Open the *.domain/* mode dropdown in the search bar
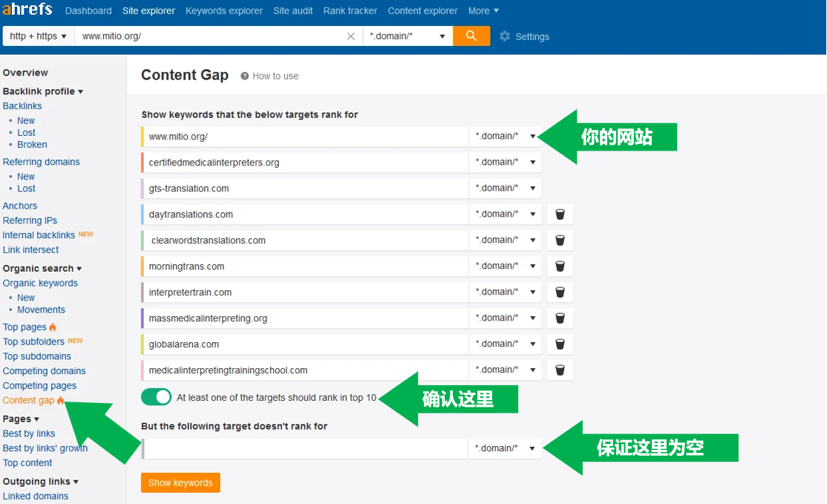The height and width of the screenshot is (504, 827). click(x=408, y=36)
